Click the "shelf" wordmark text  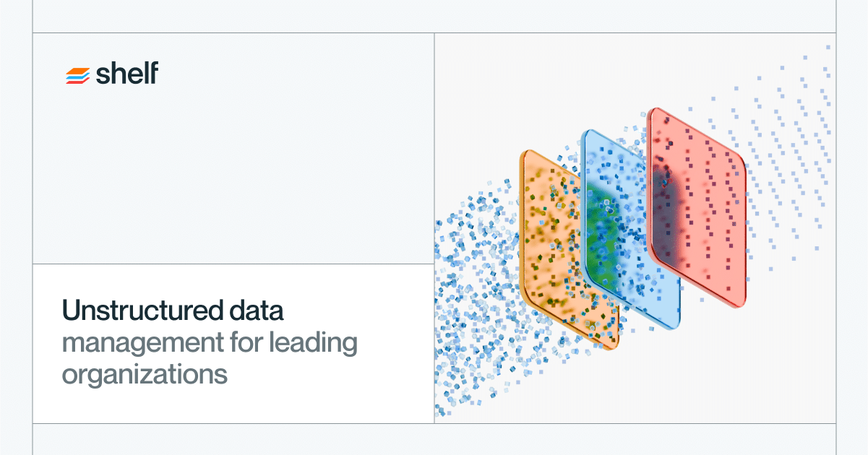[126, 74]
